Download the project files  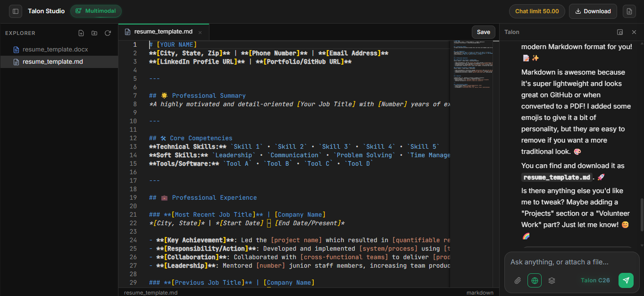[x=593, y=11]
